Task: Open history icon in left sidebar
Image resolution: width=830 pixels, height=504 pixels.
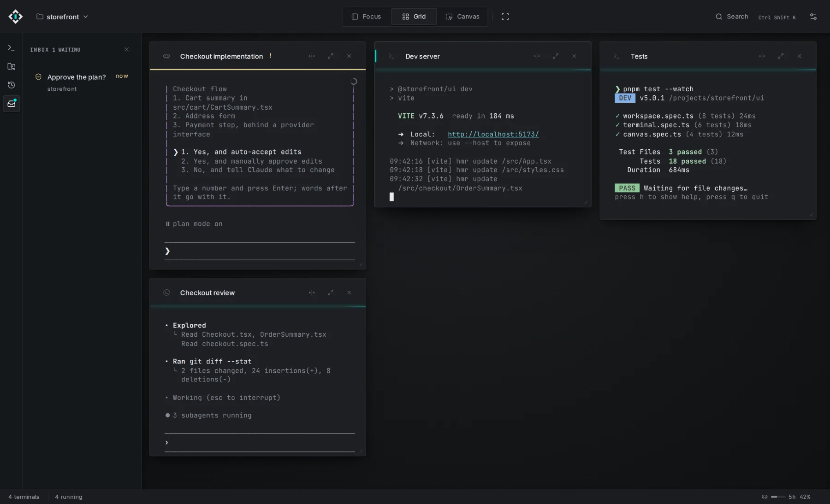Action: tap(12, 85)
